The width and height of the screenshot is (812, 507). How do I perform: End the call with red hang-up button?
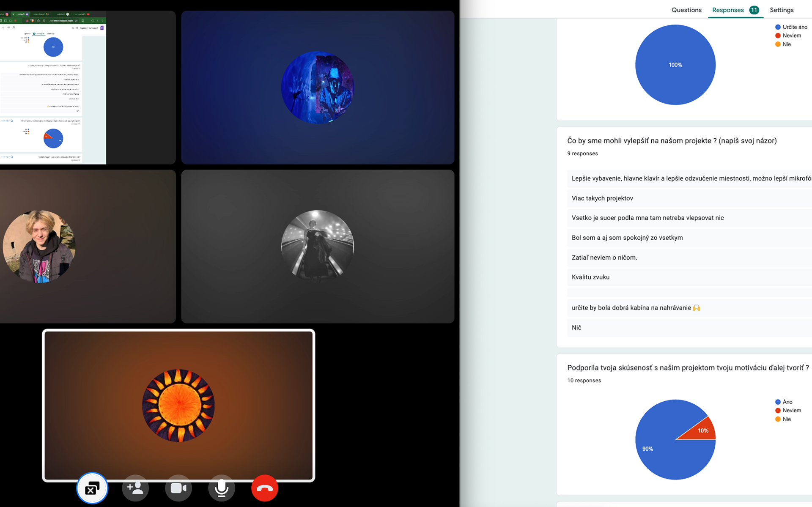[x=265, y=488]
